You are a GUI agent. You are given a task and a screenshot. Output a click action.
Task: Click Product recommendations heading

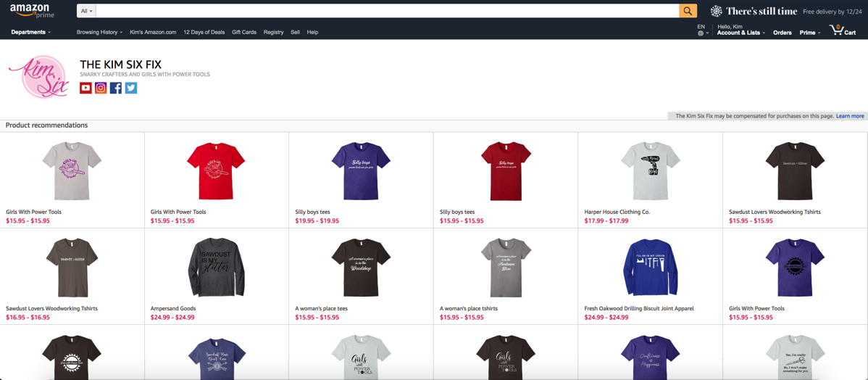pos(46,125)
